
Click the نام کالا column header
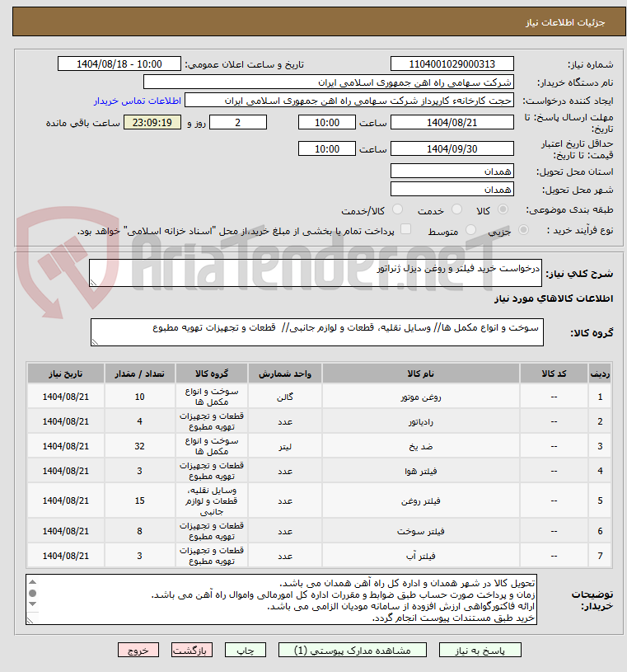point(420,374)
